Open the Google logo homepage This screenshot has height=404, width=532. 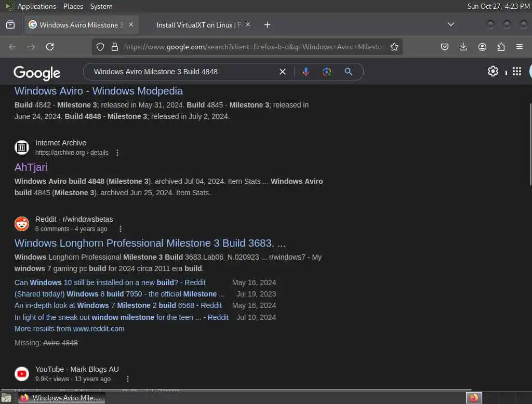click(37, 73)
